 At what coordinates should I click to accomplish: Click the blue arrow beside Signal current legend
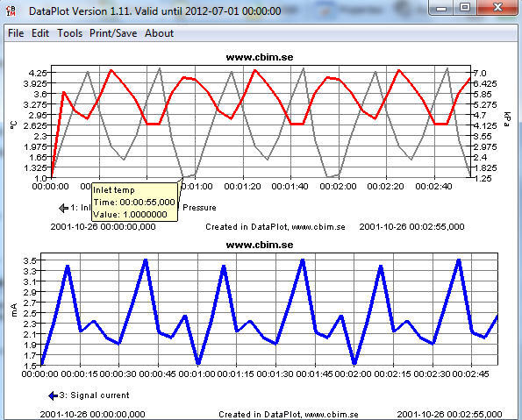[53, 395]
